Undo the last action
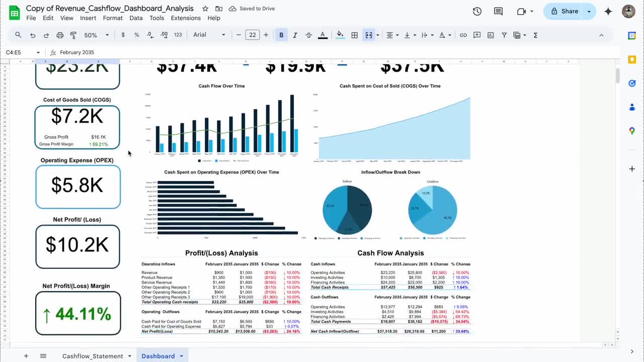Image resolution: width=644 pixels, height=362 pixels. point(33,35)
